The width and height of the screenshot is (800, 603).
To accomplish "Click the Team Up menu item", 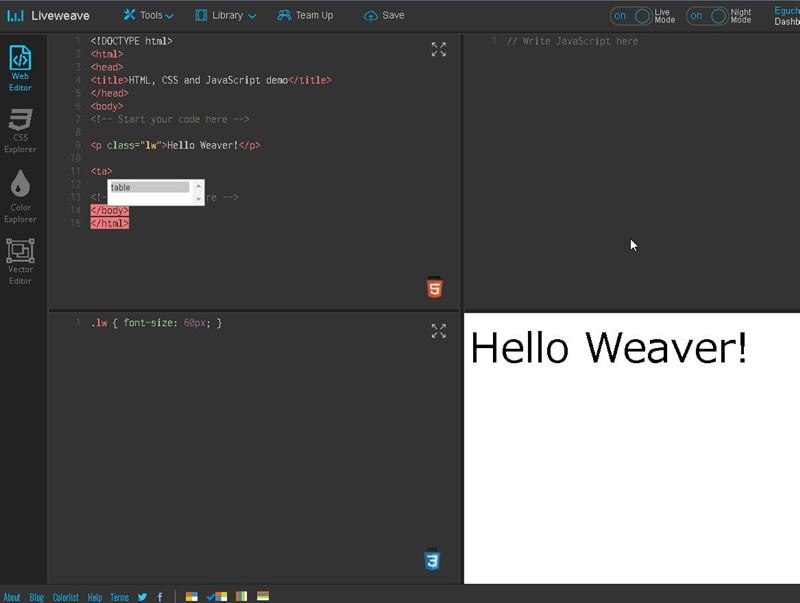I will [305, 16].
